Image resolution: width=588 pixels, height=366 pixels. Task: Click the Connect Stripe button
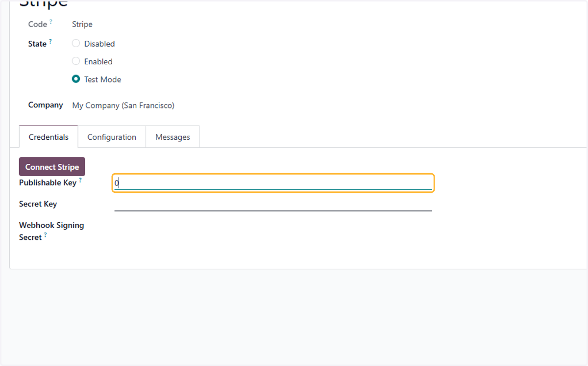pos(52,167)
